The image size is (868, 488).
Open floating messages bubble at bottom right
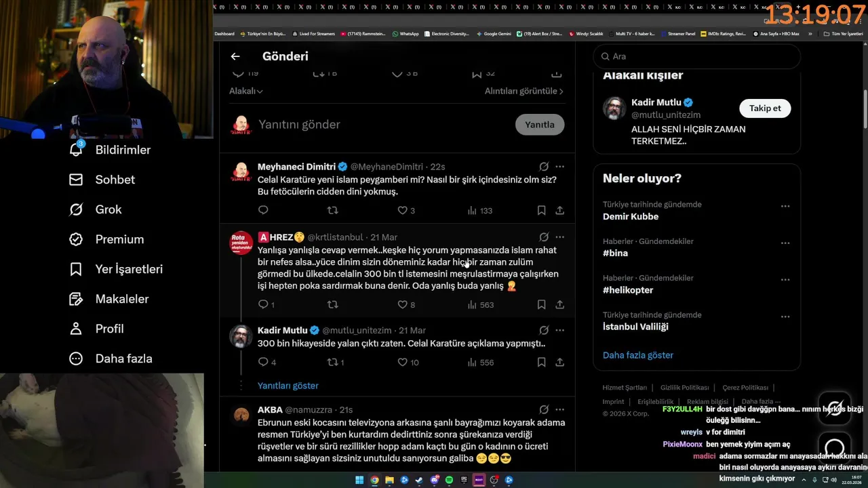pos(835,447)
